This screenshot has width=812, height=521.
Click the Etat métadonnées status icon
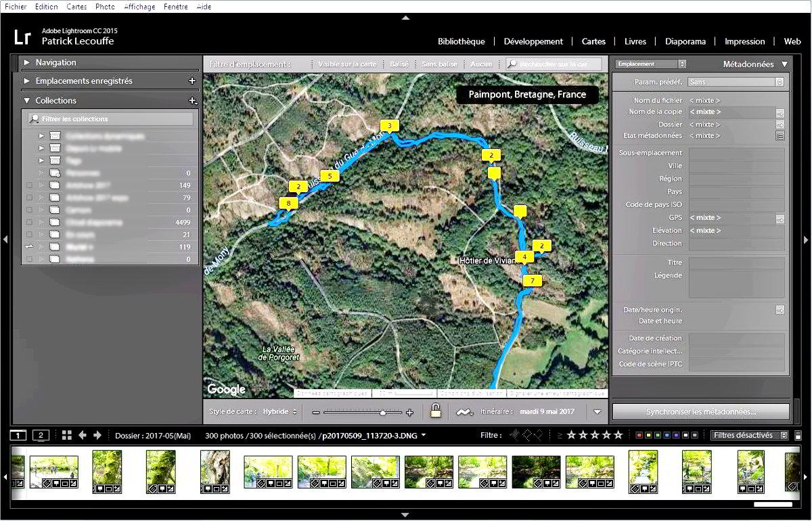[x=780, y=136]
